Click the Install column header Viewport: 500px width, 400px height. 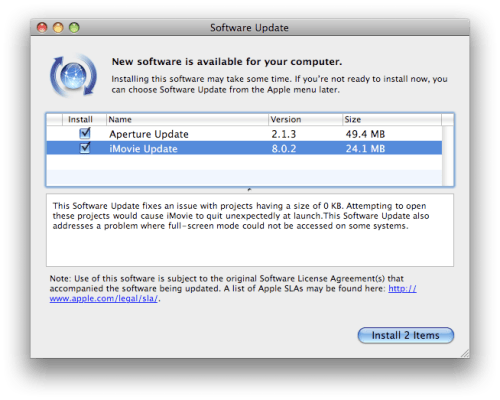coord(84,119)
